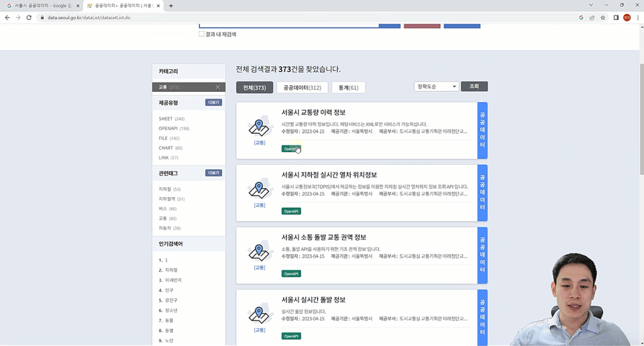Open 서울시 소통 돌발 교통 권역 정보 link
644x346 pixels.
point(323,237)
